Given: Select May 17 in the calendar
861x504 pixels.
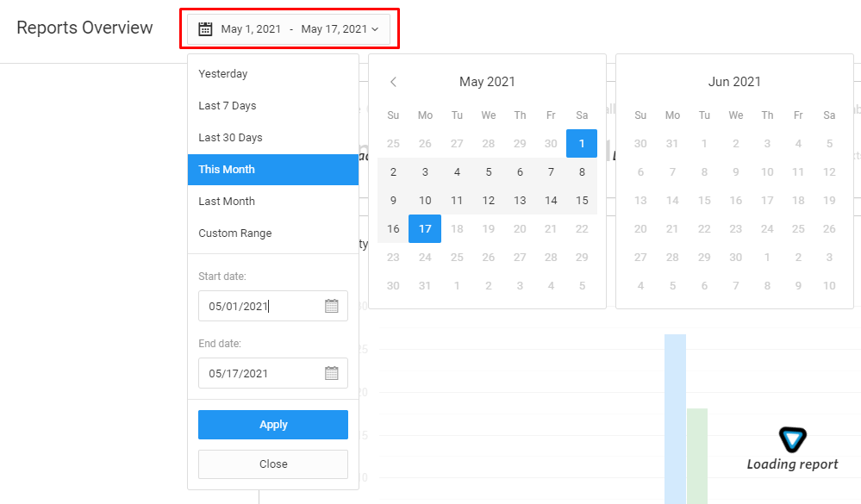Looking at the screenshot, I should point(425,229).
